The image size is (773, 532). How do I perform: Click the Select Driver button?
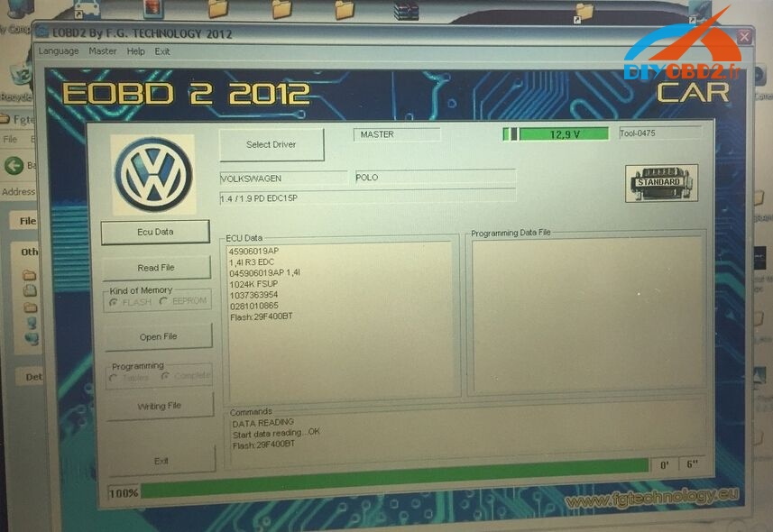tap(271, 144)
